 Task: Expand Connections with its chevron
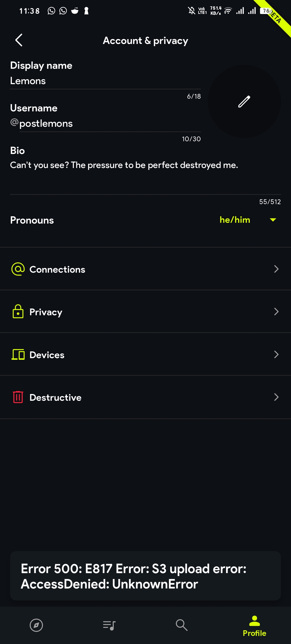click(276, 269)
